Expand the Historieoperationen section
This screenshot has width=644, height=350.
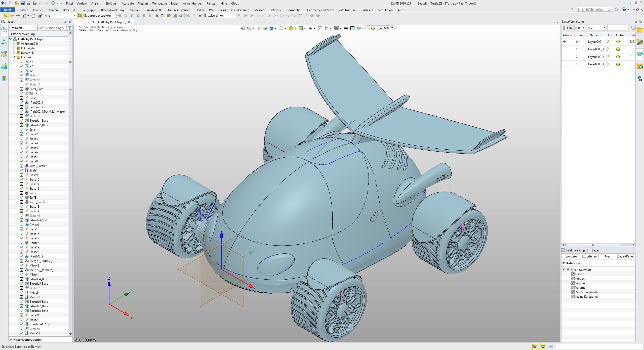[11, 339]
